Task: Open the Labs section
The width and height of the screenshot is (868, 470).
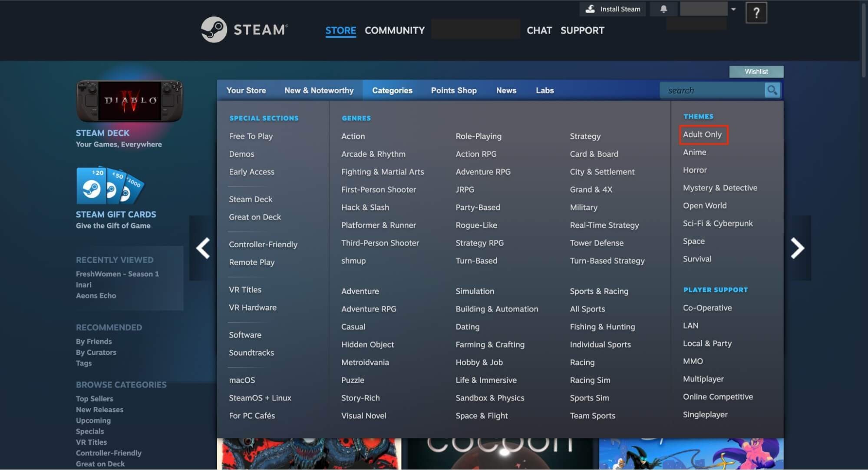Action: coord(544,90)
